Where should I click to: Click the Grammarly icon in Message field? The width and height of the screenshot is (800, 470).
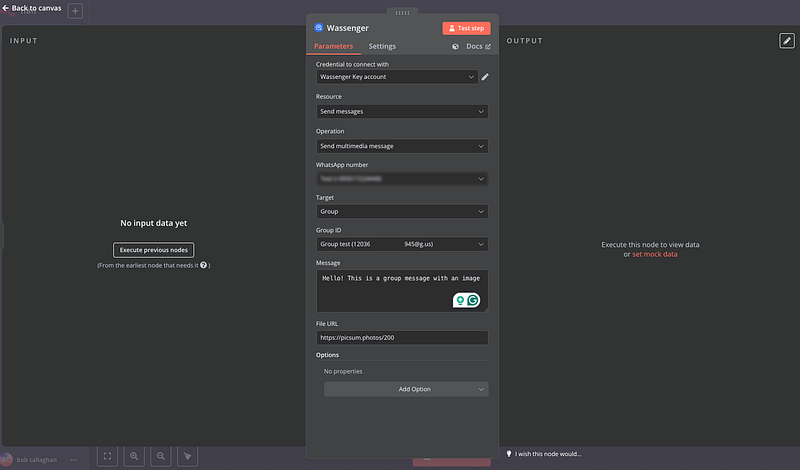(x=473, y=300)
